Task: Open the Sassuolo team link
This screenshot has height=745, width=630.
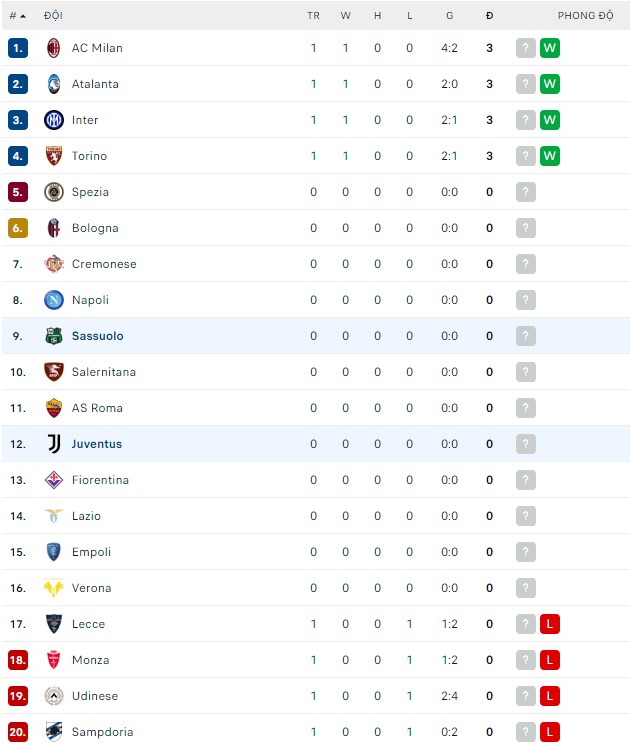Action: click(x=97, y=336)
